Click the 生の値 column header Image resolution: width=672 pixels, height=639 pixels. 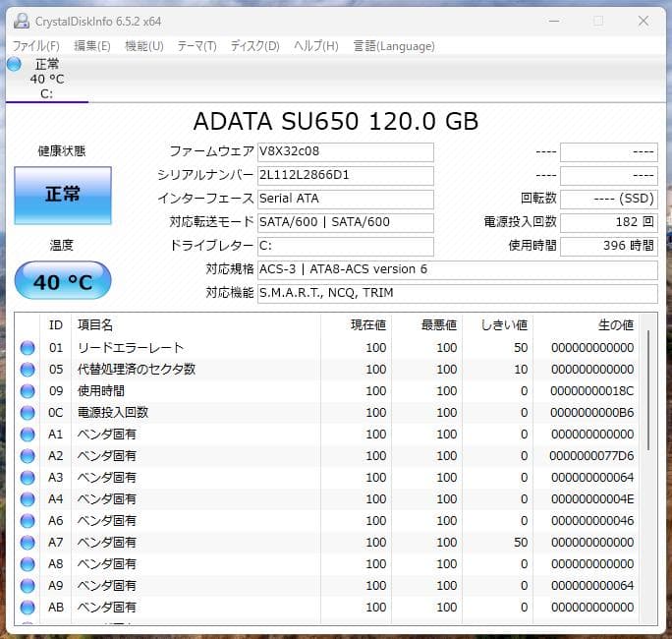586,325
